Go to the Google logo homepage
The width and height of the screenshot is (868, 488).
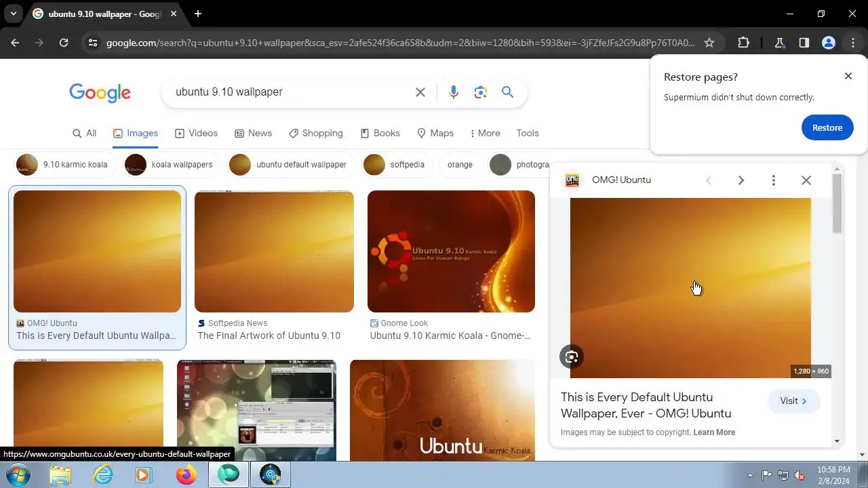(x=100, y=93)
